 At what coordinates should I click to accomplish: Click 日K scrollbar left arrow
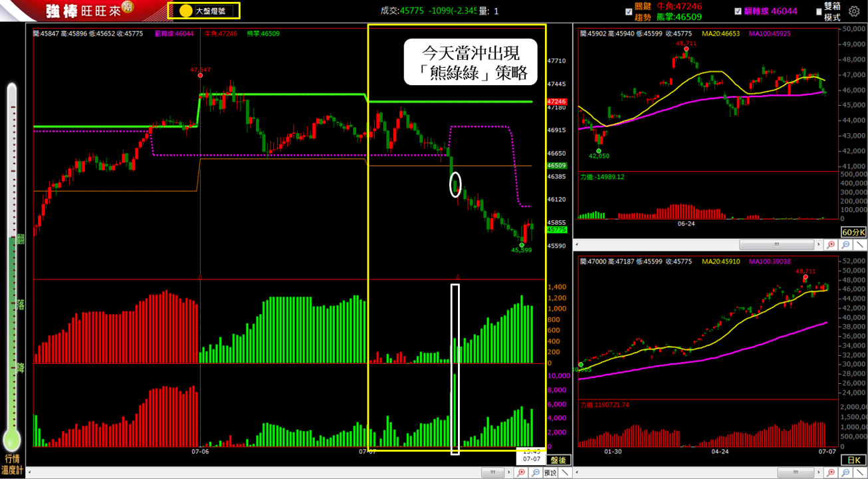[577, 472]
